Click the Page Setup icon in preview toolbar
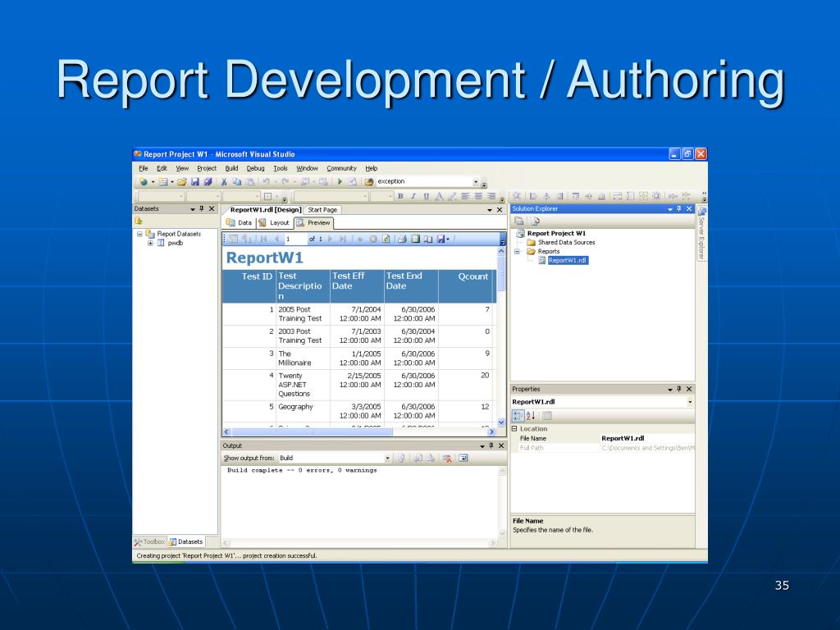The width and height of the screenshot is (840, 630). point(428,239)
